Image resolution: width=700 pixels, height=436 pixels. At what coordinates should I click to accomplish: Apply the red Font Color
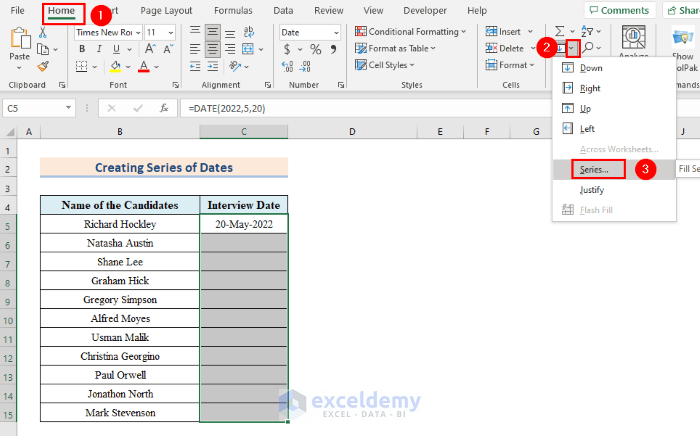tap(144, 66)
